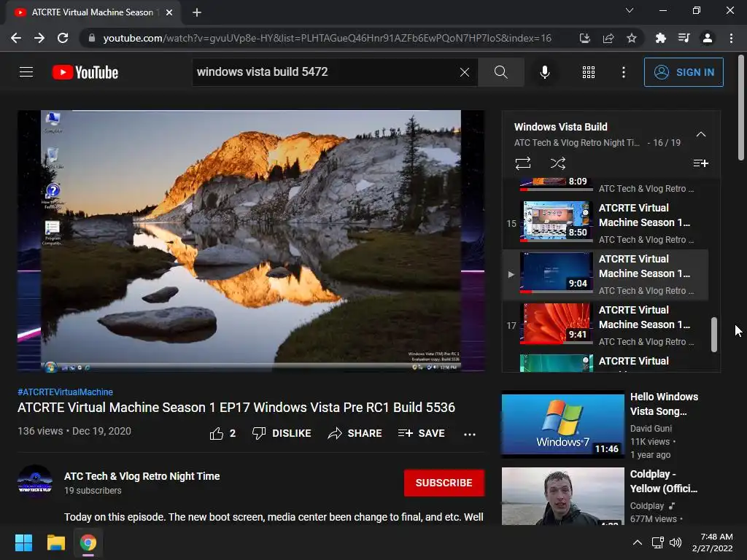The width and height of the screenshot is (747, 560).
Task: Open the ATC Tech & Vlog Retro Night Time channel
Action: click(142, 476)
